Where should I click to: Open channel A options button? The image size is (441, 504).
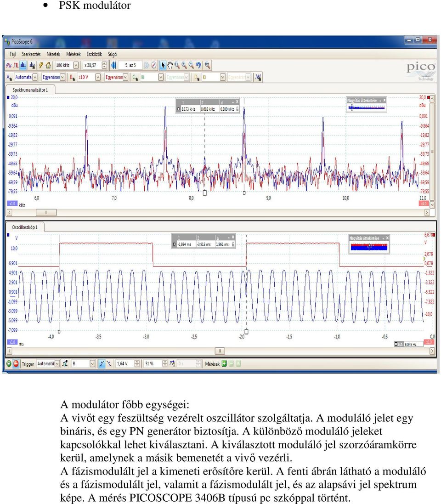9,77
